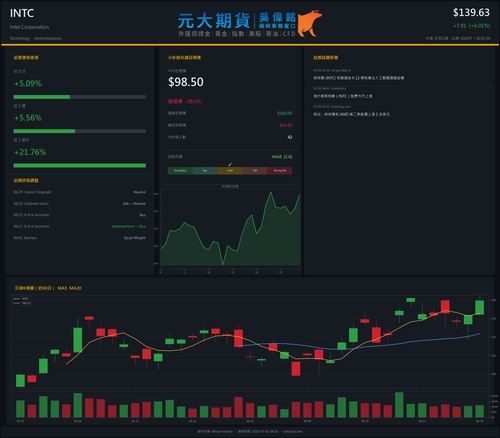Click the +5.56% one-week return value
The image size is (500, 438).
click(x=28, y=118)
